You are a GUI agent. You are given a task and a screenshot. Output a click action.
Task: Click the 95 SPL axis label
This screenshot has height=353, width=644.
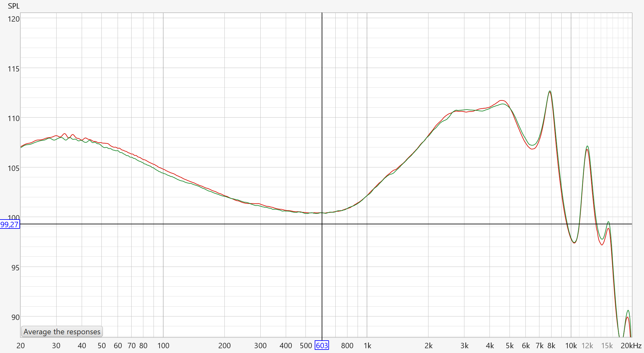(15, 268)
